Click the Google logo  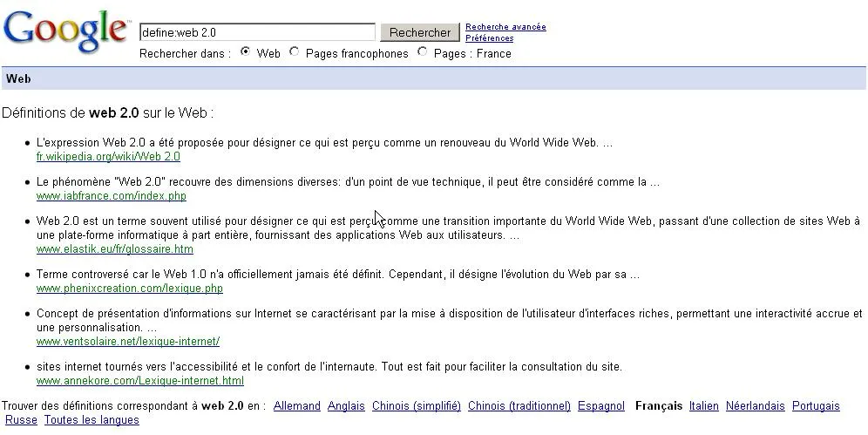[65, 31]
